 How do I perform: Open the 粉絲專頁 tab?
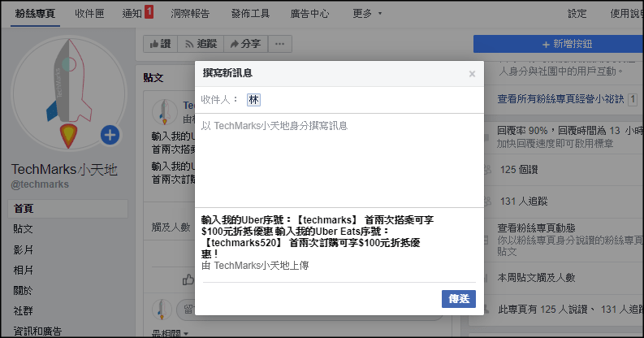pyautogui.click(x=35, y=14)
